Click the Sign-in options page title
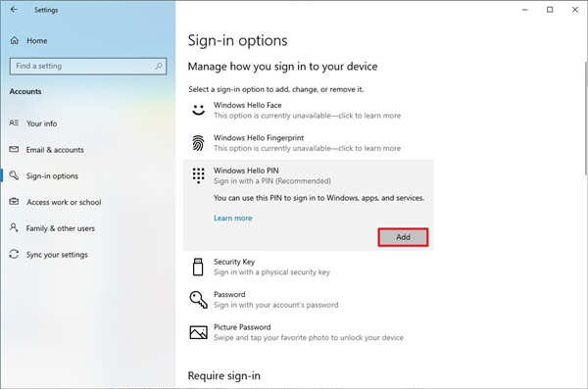Screen dimensions: 588x389 [238, 40]
